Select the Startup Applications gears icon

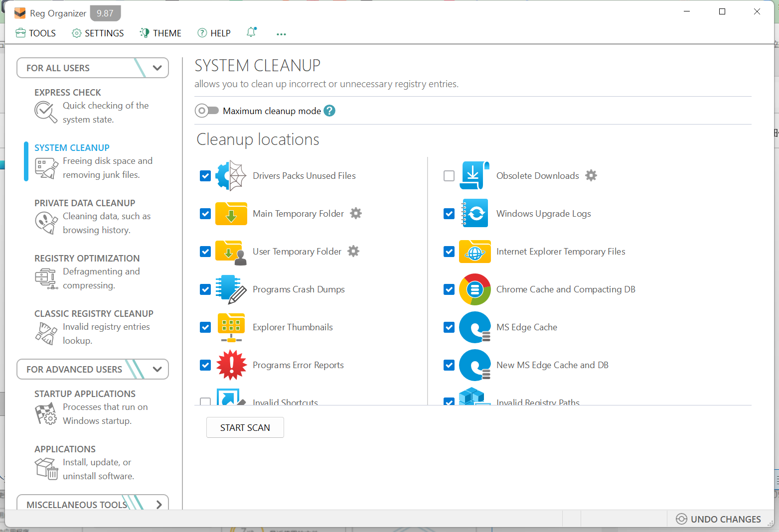(46, 413)
